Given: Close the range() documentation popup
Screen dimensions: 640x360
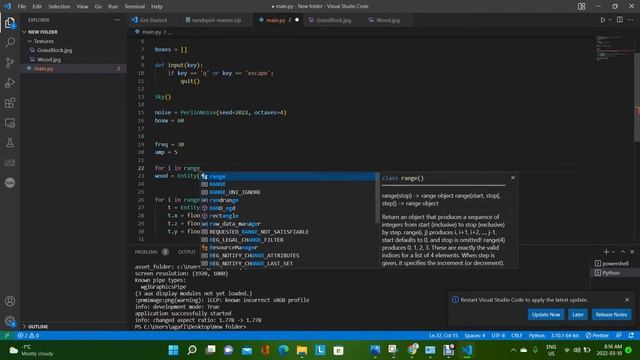Looking at the screenshot, I should pos(513,178).
